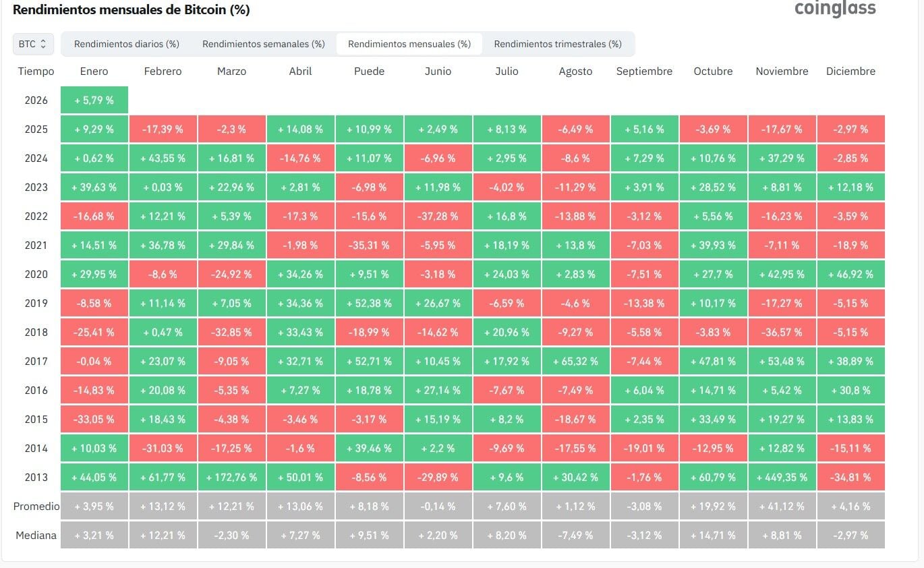Click the Tiempo column header
The width and height of the screenshot is (924, 568).
coord(36,71)
